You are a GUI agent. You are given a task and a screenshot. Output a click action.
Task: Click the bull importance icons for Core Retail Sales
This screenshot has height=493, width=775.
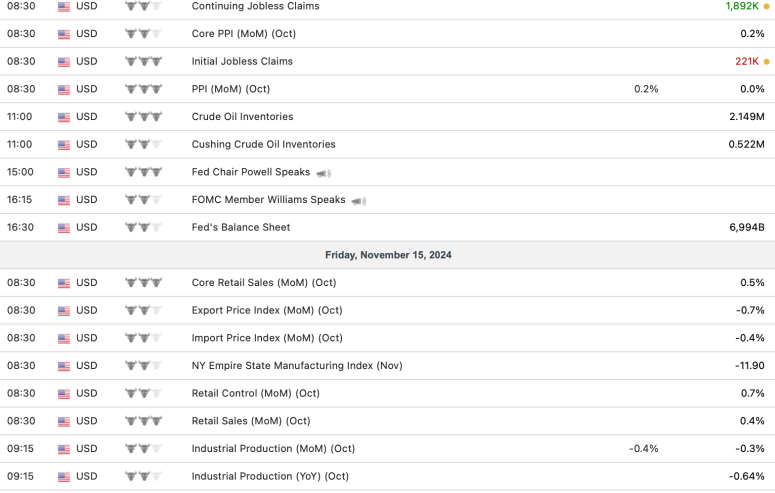point(143,283)
